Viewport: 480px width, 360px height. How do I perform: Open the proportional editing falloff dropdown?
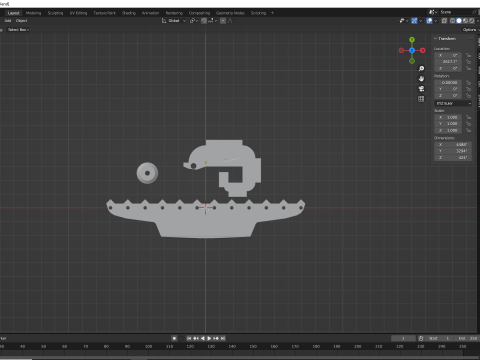(x=231, y=21)
